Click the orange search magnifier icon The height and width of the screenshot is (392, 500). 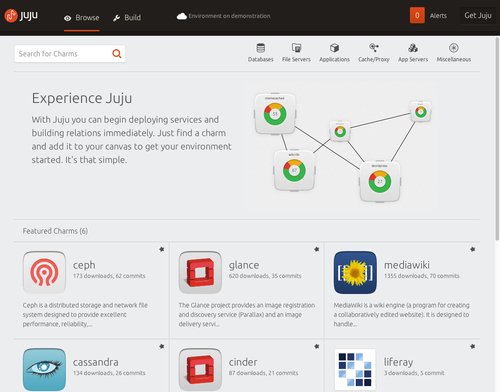click(x=117, y=54)
